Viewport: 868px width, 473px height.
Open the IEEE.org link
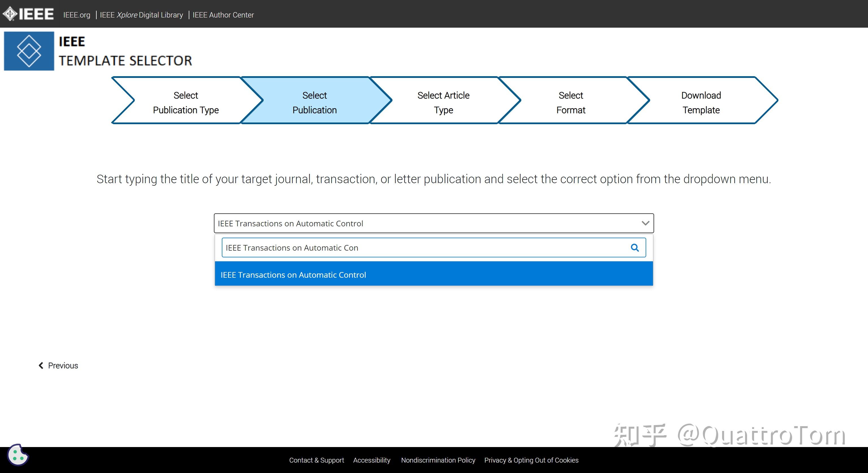pos(77,15)
